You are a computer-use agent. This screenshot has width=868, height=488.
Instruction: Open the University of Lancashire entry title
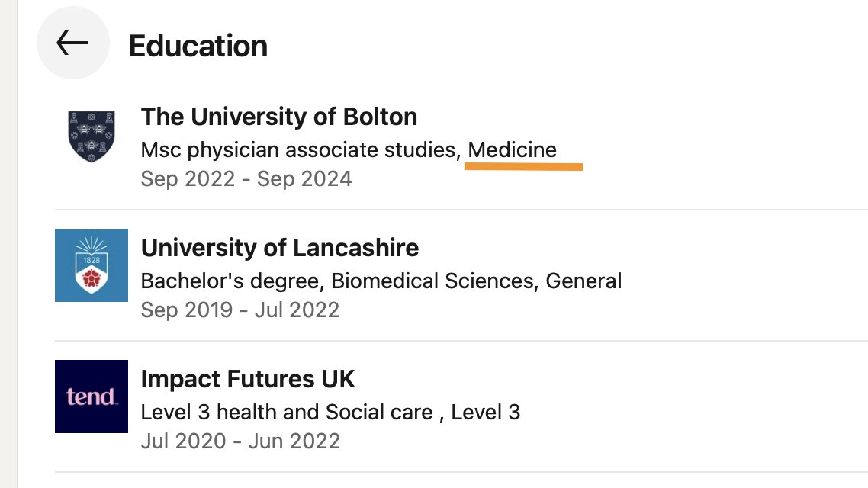tap(279, 248)
